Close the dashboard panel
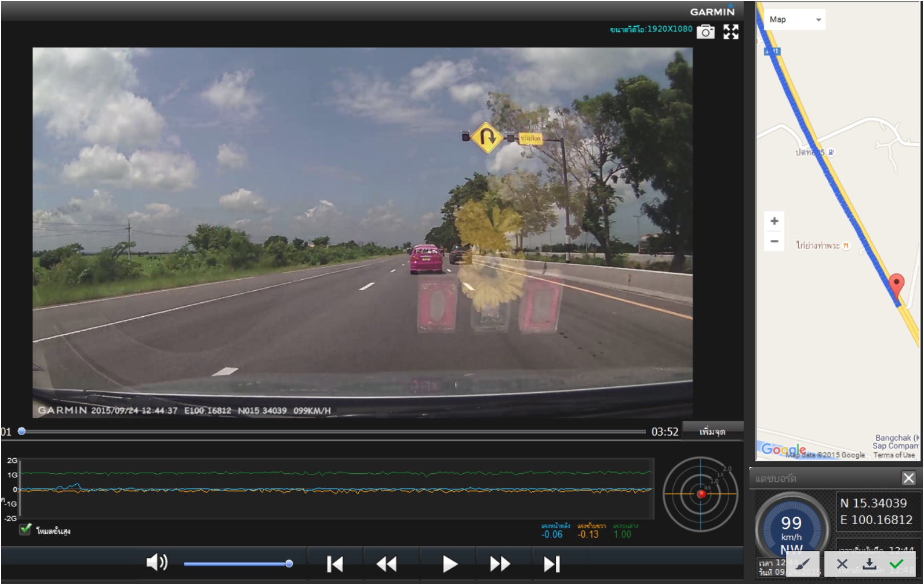Screen dimensions: 924x585 click(x=908, y=478)
